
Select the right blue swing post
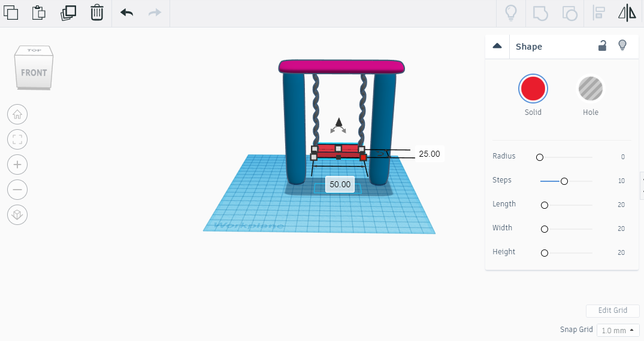click(x=383, y=128)
